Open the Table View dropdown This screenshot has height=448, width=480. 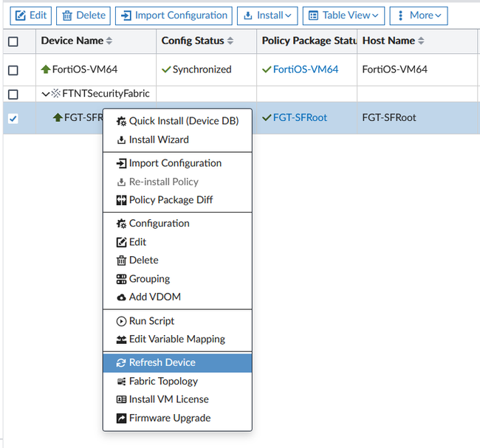(343, 15)
